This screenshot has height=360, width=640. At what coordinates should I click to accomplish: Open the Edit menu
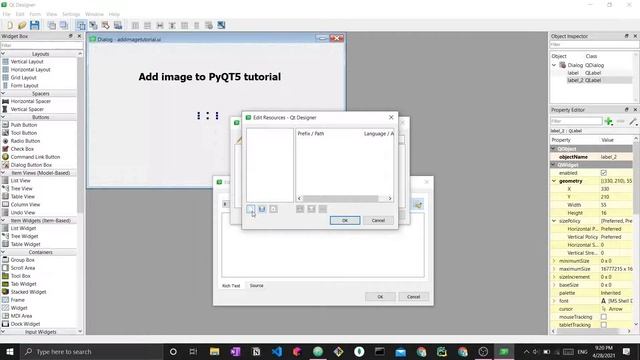tap(20, 14)
